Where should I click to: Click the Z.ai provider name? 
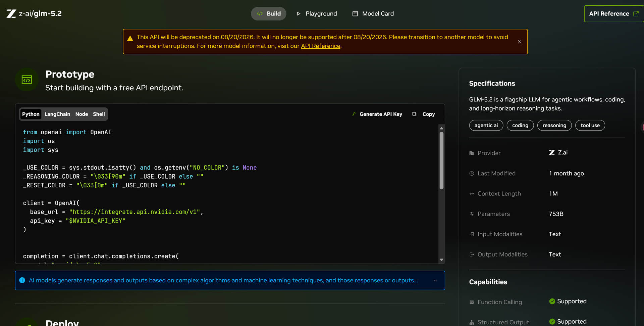(562, 153)
